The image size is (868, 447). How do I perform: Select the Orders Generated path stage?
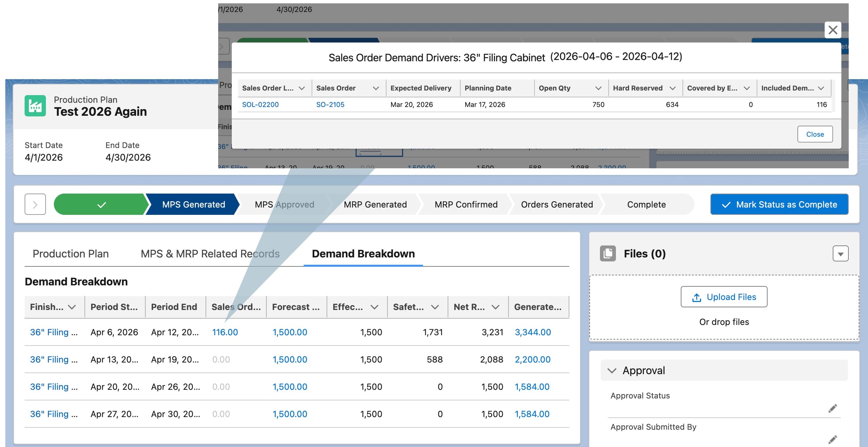(x=557, y=204)
